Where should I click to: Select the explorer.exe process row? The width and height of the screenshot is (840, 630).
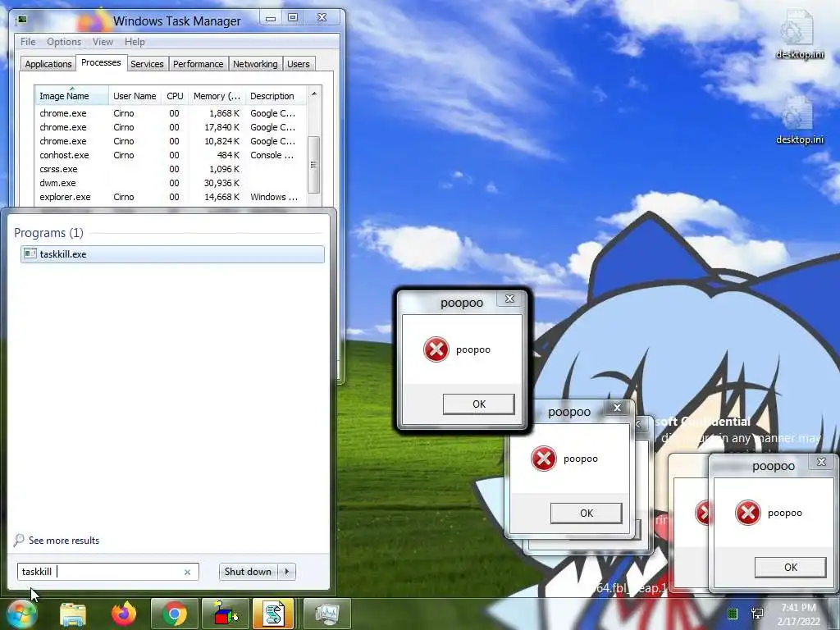click(x=171, y=197)
